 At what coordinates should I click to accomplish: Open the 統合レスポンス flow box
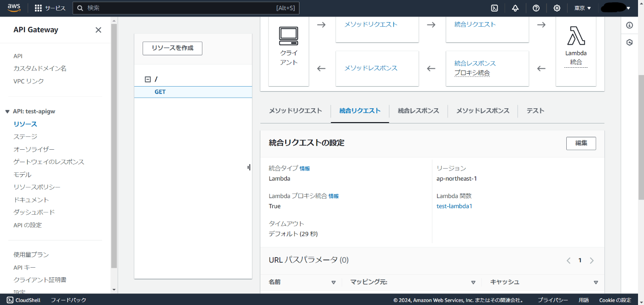[487, 68]
